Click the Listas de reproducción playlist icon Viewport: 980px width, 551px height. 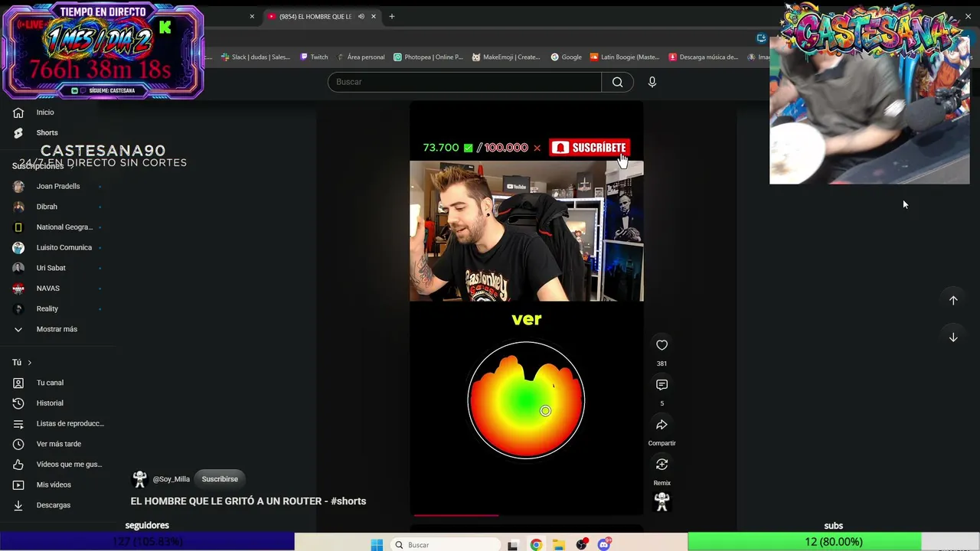click(18, 423)
